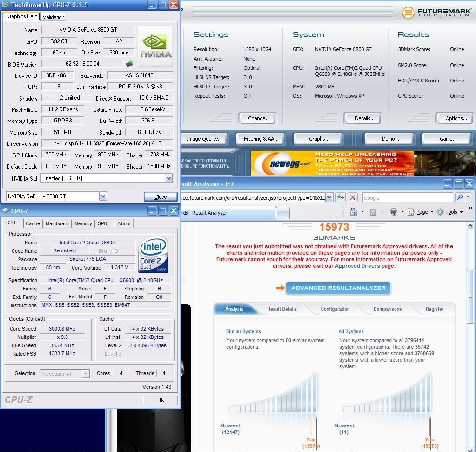Click the Advanced ResultAnalyzer button

[x=338, y=288]
